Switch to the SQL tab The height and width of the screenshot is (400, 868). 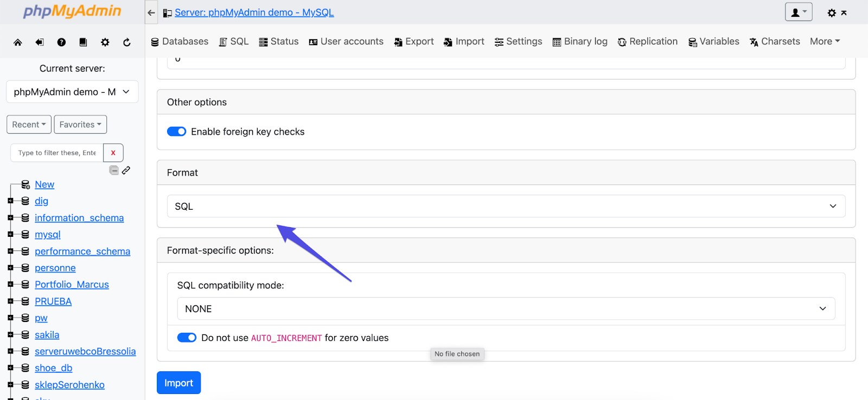pyautogui.click(x=234, y=41)
